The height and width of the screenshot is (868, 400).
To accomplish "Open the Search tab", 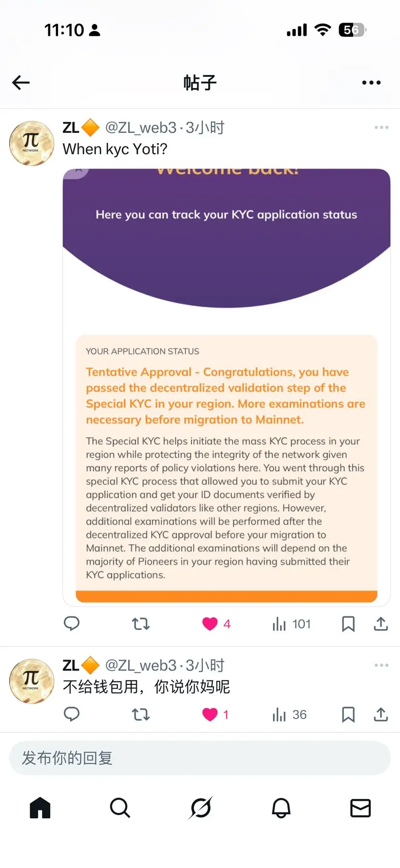I will tap(120, 808).
